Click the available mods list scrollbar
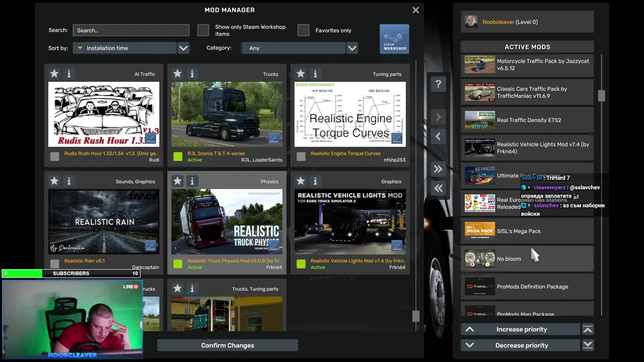This screenshot has height=362, width=644. [416, 316]
